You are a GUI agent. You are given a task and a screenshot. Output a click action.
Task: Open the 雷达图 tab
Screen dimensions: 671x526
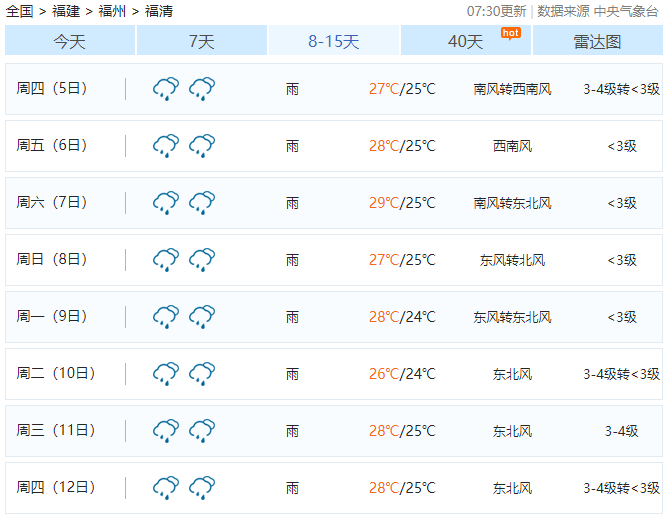coord(597,40)
